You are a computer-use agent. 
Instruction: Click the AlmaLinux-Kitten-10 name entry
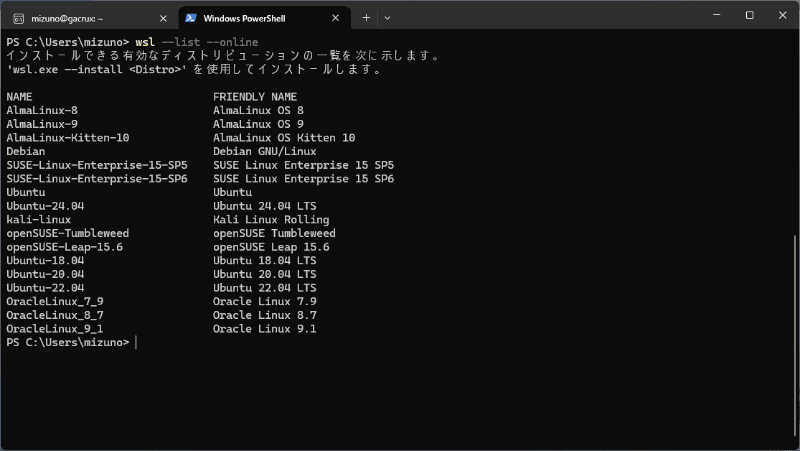[x=68, y=138]
